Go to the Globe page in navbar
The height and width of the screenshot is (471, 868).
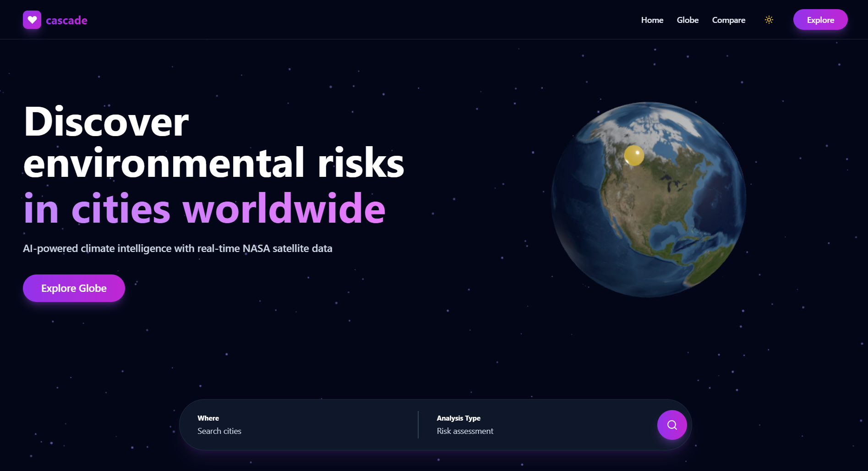[x=688, y=20]
